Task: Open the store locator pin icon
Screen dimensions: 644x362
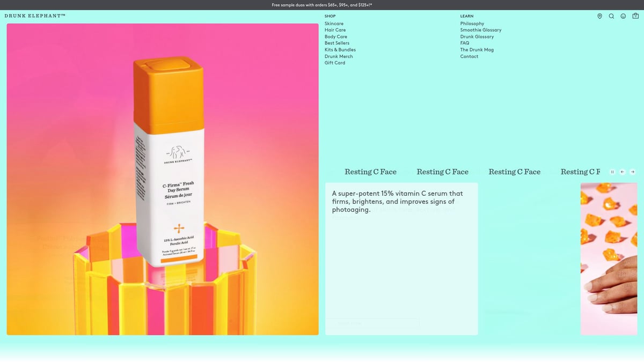Action: pos(599,16)
